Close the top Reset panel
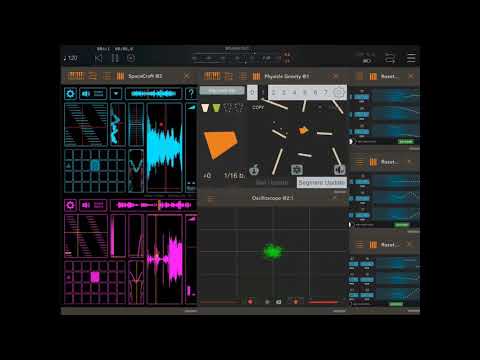 pyautogui.click(x=411, y=76)
